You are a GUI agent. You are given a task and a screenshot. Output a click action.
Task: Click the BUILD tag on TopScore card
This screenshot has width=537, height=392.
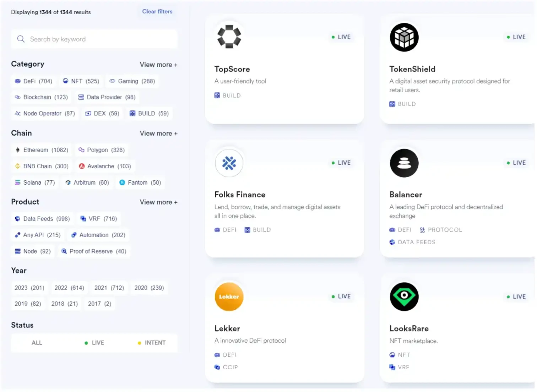click(228, 96)
